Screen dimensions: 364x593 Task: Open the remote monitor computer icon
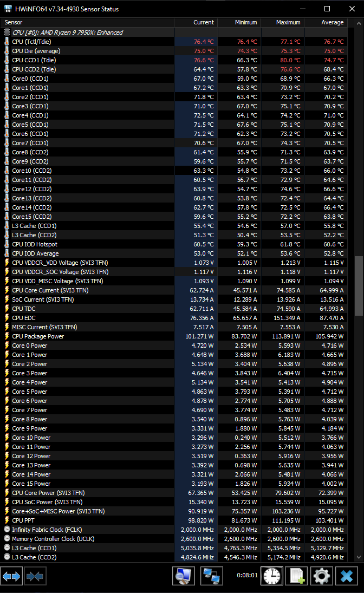coord(184,576)
